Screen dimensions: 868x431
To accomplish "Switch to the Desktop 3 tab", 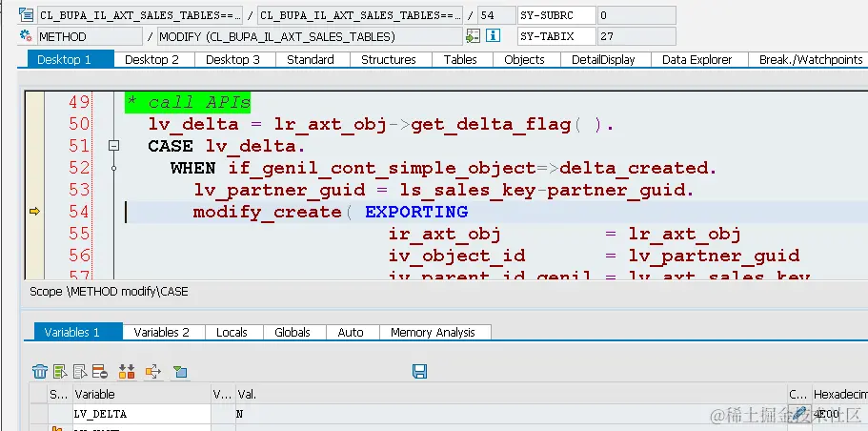I will coord(232,59).
